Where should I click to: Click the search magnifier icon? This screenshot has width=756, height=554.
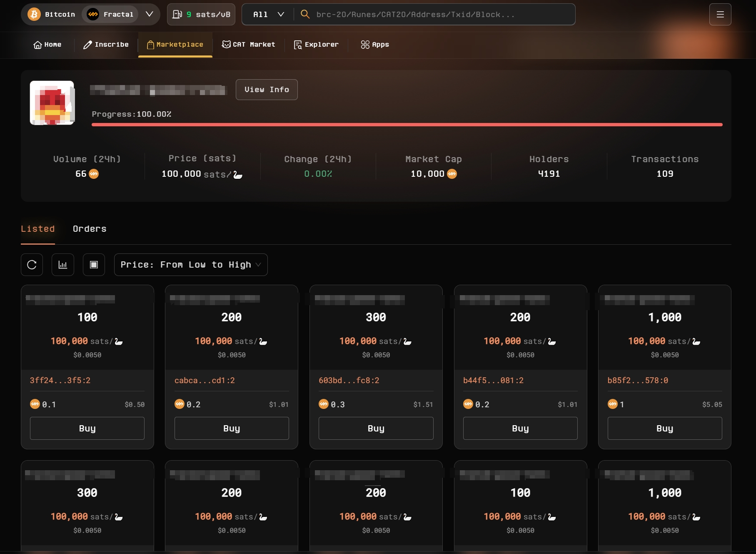coord(305,15)
